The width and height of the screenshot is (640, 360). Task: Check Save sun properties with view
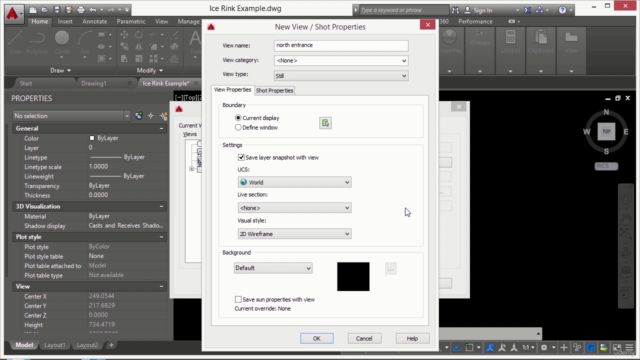coord(238,299)
